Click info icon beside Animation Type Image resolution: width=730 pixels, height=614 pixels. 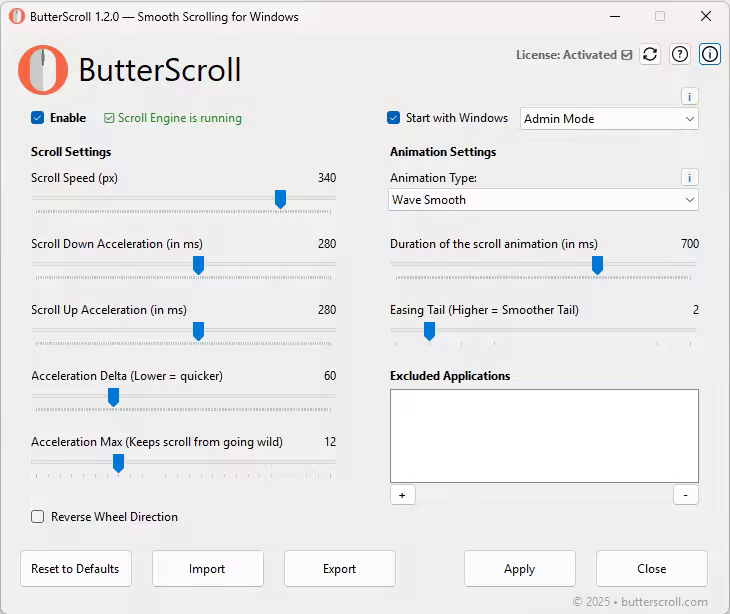[690, 178]
